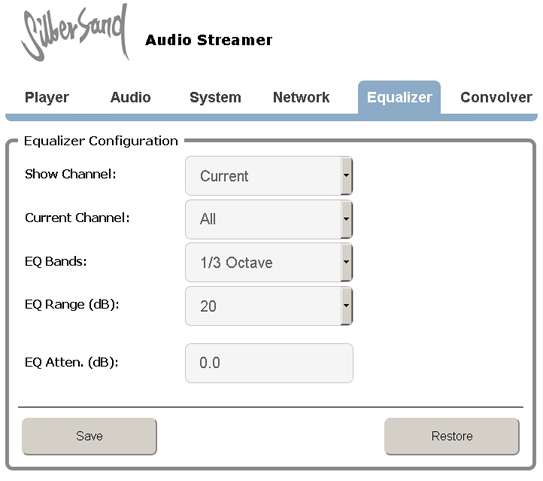
Task: Switch to the Convolver tab
Action: [496, 97]
